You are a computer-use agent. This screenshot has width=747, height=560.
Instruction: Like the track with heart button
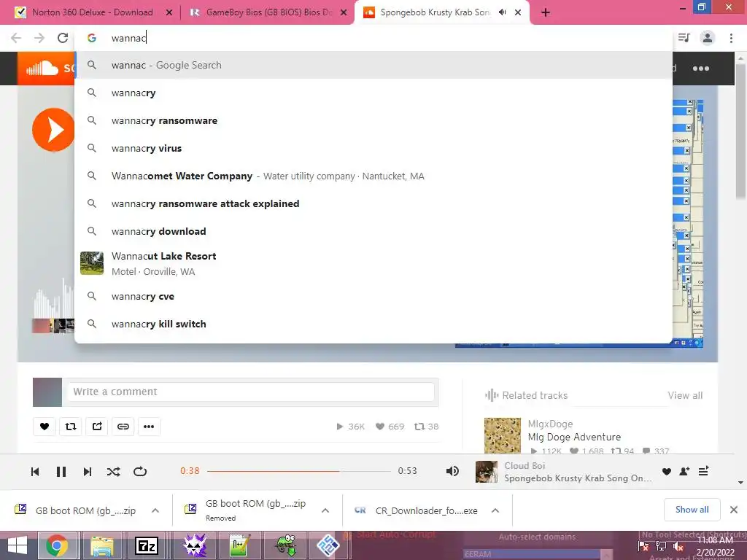[x=44, y=426]
